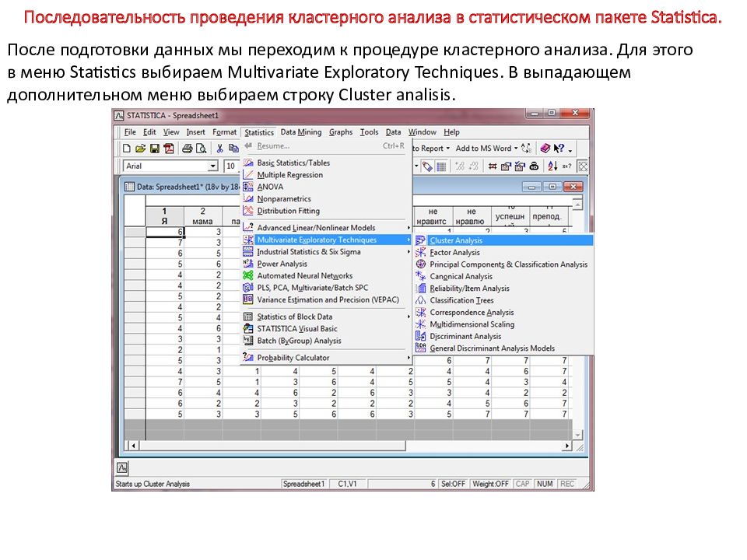Toggle the Sel:OFF status bar indicator
This screenshot has height=560, width=747.
click(453, 484)
